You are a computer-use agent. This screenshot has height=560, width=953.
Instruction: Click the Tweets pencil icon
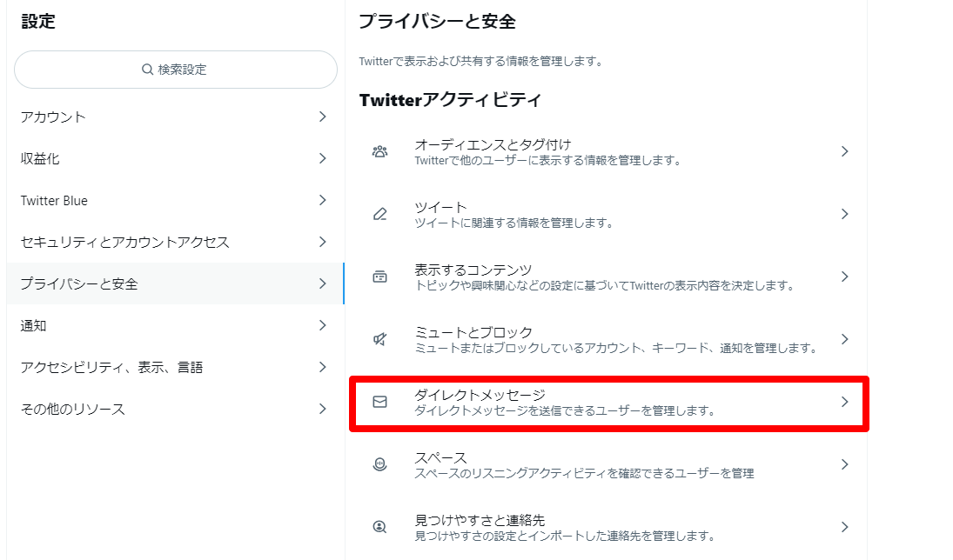(x=379, y=214)
